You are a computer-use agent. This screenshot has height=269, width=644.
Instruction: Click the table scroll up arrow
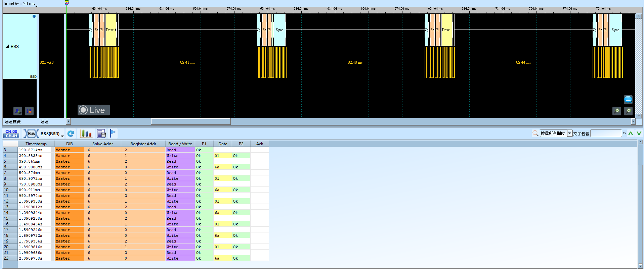click(x=641, y=142)
